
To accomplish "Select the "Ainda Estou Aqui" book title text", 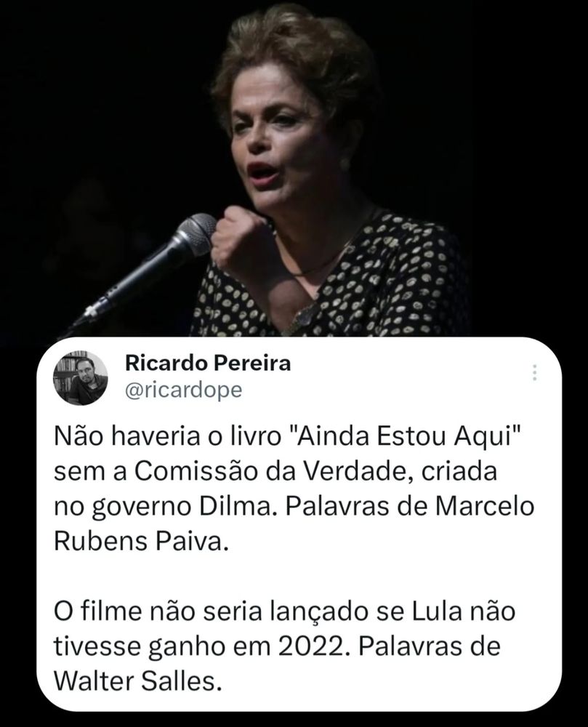I will point(406,437).
